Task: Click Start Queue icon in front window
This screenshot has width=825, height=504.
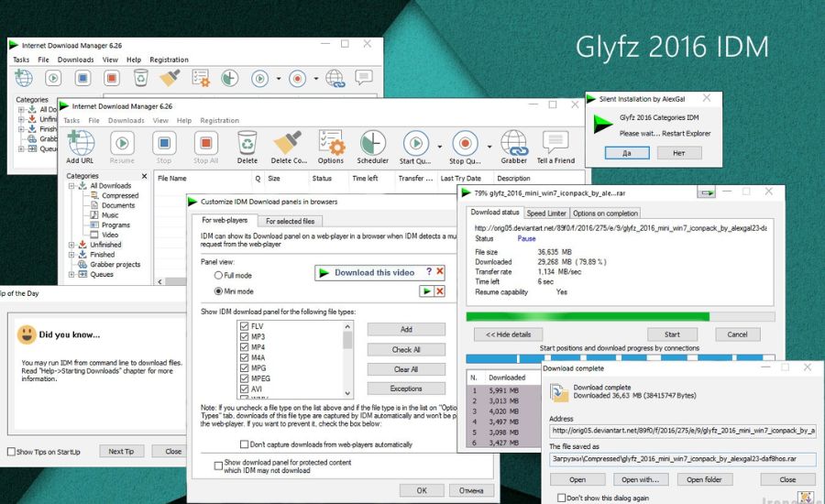Action: (x=415, y=143)
